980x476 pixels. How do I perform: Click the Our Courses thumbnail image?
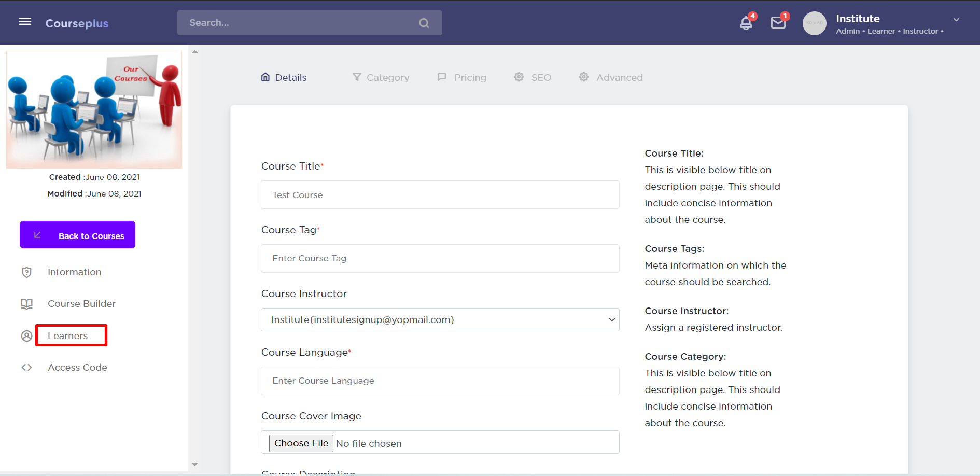[x=94, y=109]
